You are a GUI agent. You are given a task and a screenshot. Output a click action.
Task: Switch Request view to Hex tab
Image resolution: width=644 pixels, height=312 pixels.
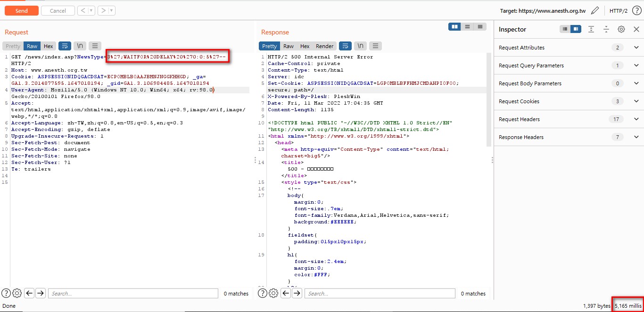(x=49, y=46)
